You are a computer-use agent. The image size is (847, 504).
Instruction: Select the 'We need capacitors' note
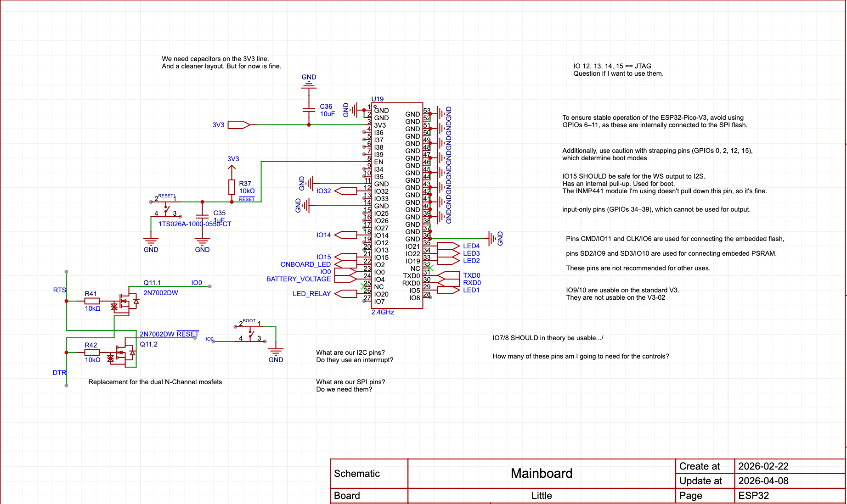221,62
